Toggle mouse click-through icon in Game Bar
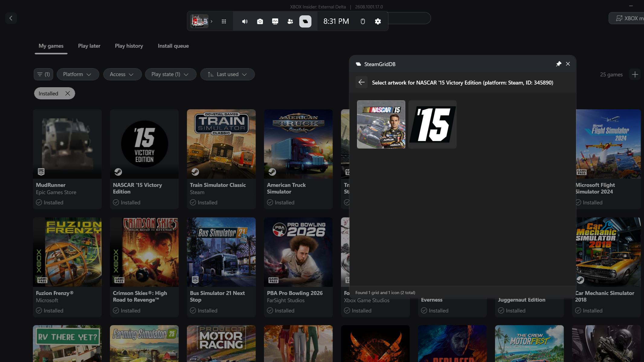The width and height of the screenshot is (644, 362). [363, 21]
